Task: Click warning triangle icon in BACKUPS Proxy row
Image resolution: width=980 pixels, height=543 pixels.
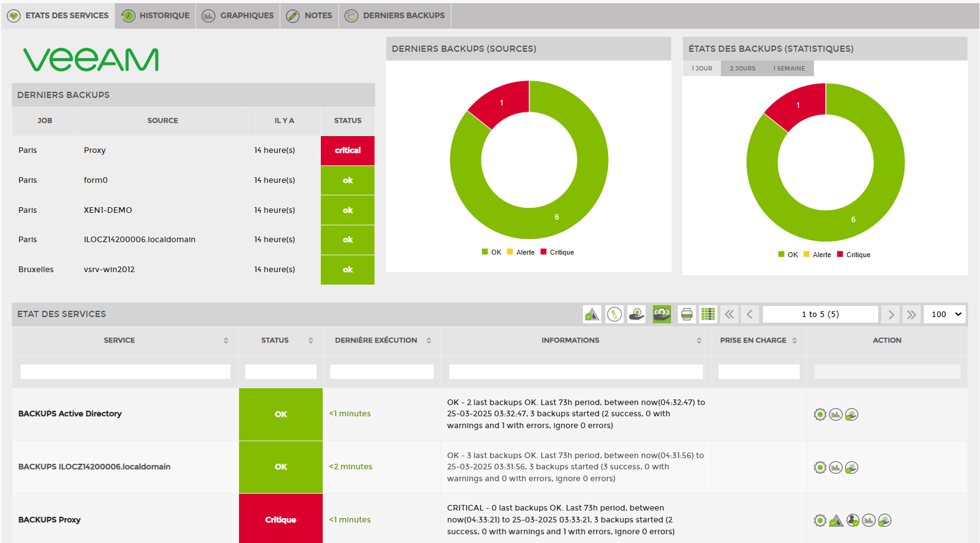Action: 836,521
